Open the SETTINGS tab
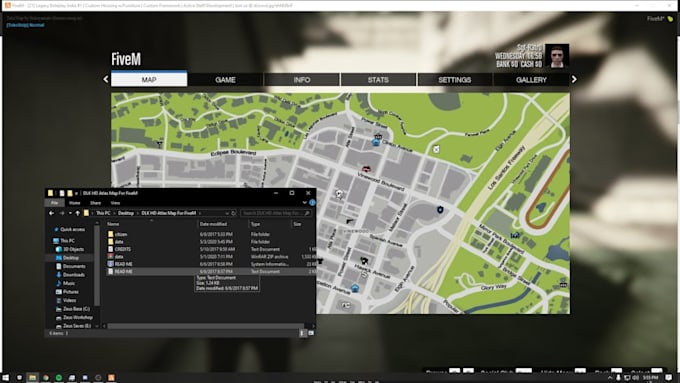 (454, 80)
